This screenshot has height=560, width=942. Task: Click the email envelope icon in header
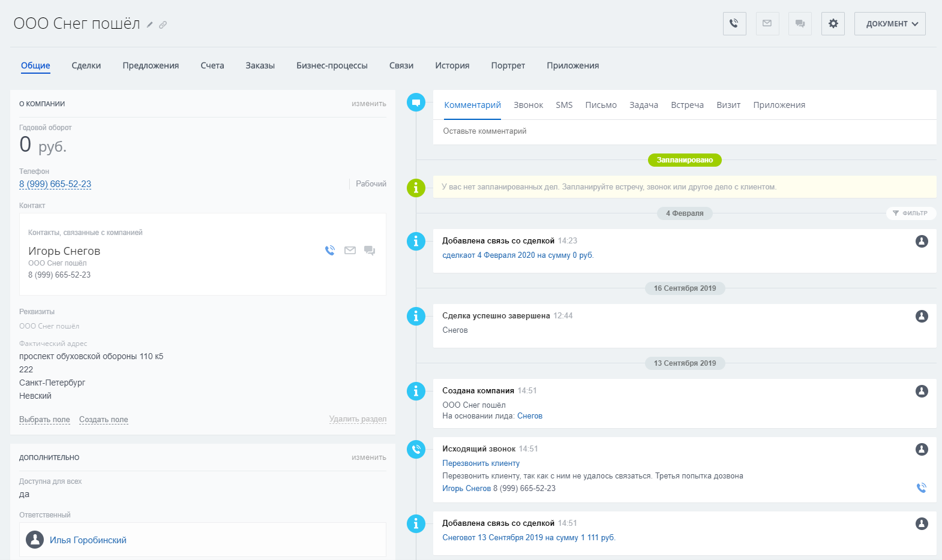[x=767, y=24]
